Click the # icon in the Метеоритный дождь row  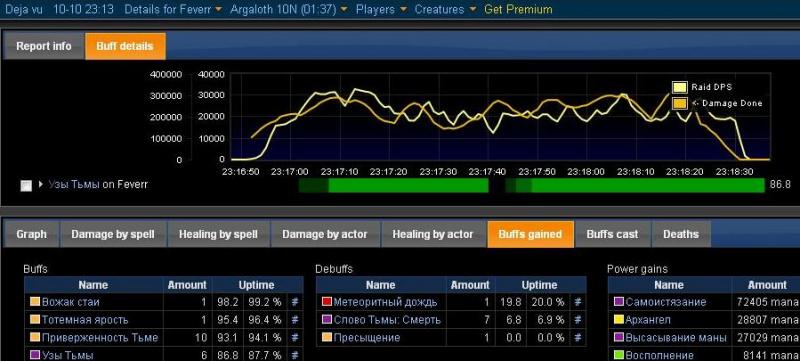pos(578,302)
